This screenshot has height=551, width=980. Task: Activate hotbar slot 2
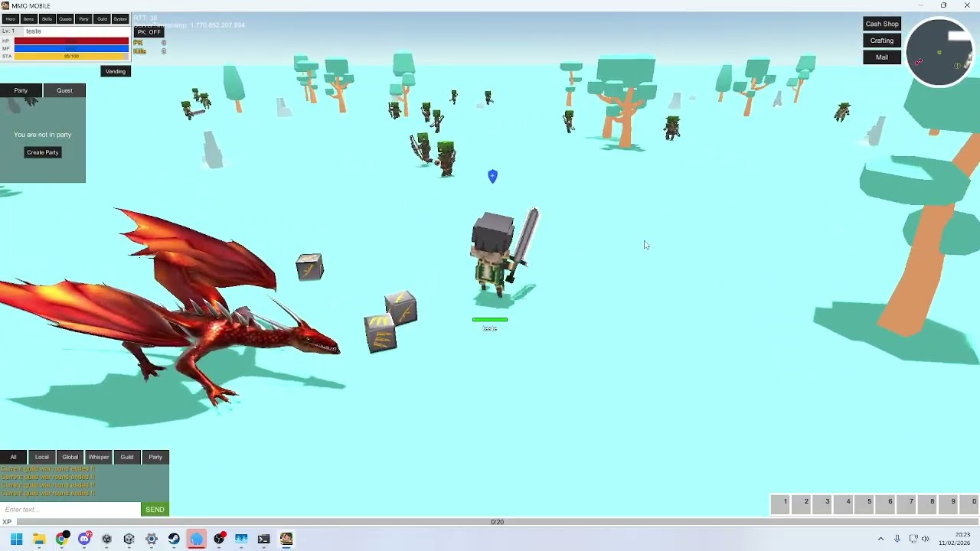(x=801, y=504)
